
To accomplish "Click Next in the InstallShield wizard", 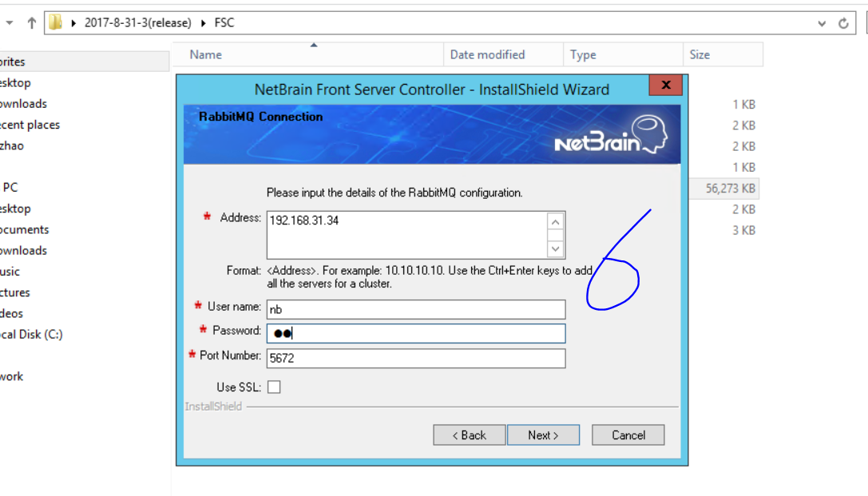I will (543, 435).
